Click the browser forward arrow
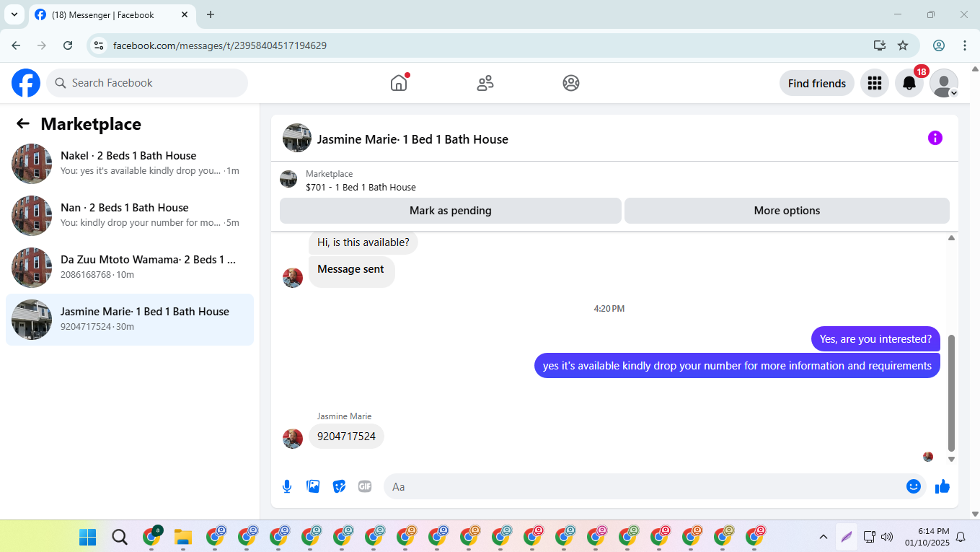980x552 pixels. (42, 45)
